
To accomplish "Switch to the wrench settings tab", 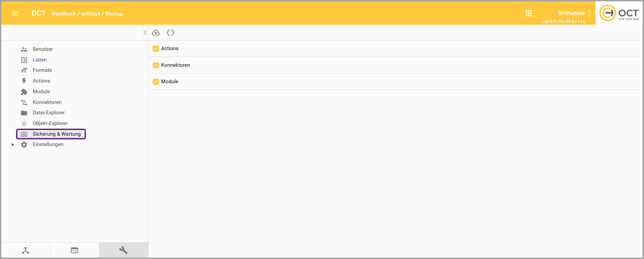I will (123, 250).
